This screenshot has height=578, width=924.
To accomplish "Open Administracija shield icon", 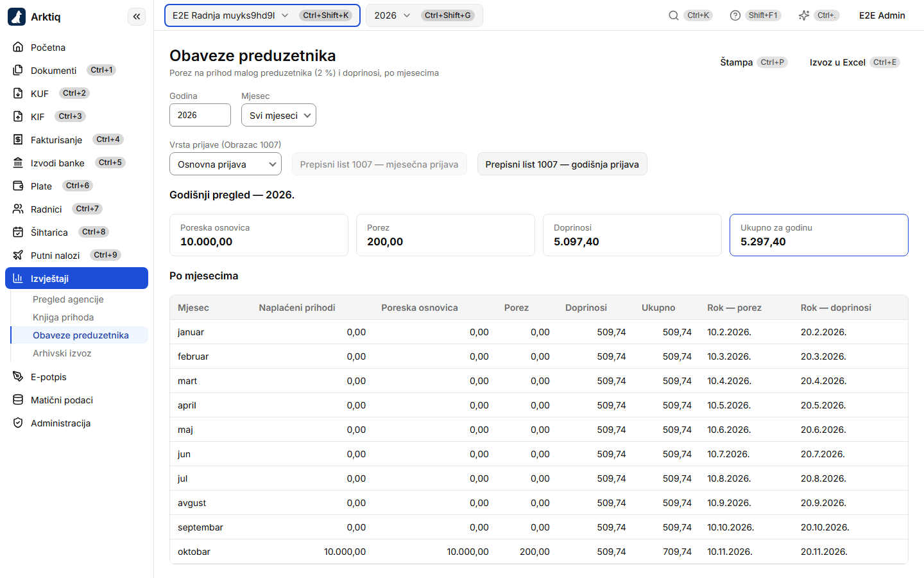I will click(18, 423).
